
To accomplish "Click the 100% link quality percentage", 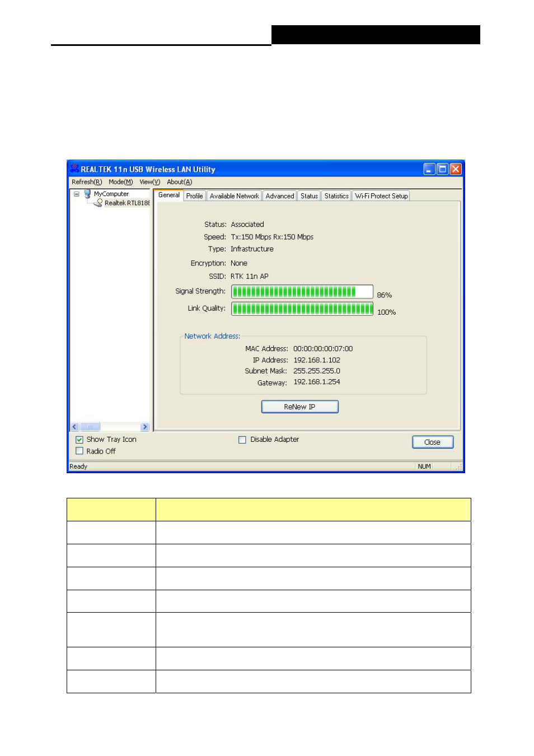I will tap(386, 312).
